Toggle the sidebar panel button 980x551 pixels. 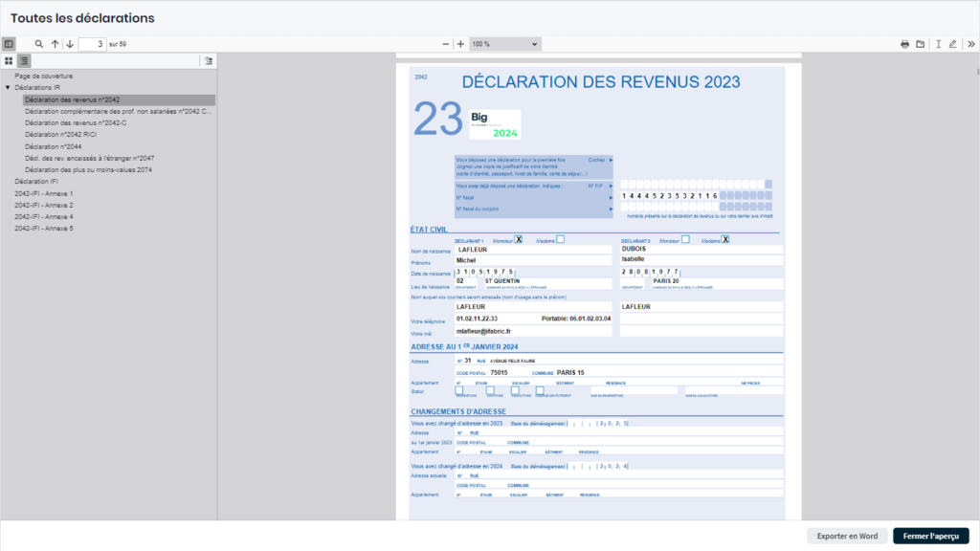[9, 44]
